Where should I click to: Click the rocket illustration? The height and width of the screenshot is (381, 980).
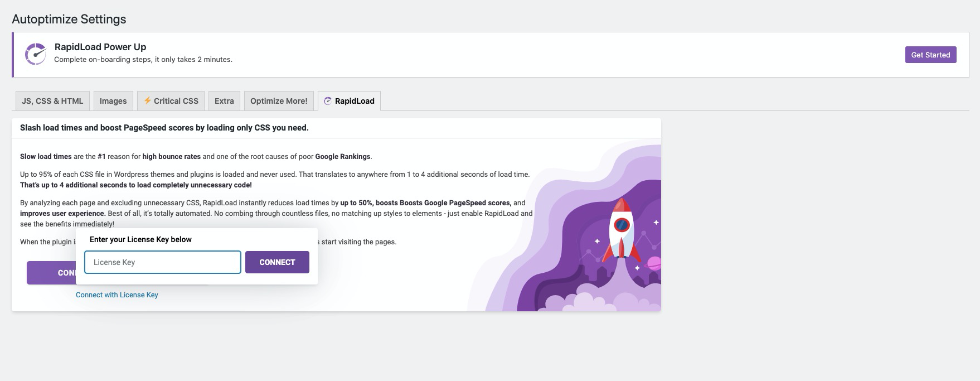(622, 232)
